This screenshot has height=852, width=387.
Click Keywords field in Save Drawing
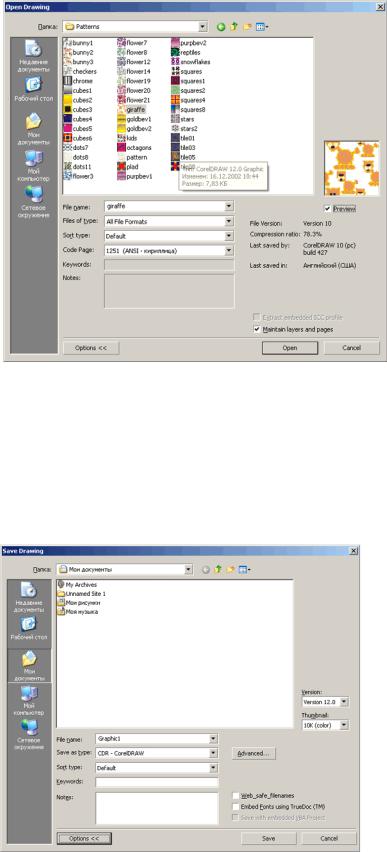click(157, 782)
